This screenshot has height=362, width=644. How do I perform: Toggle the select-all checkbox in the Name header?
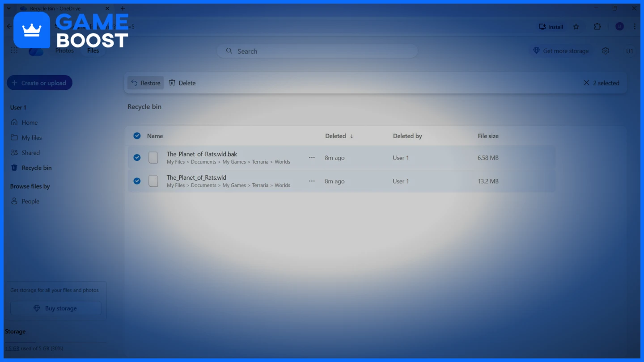(x=137, y=135)
